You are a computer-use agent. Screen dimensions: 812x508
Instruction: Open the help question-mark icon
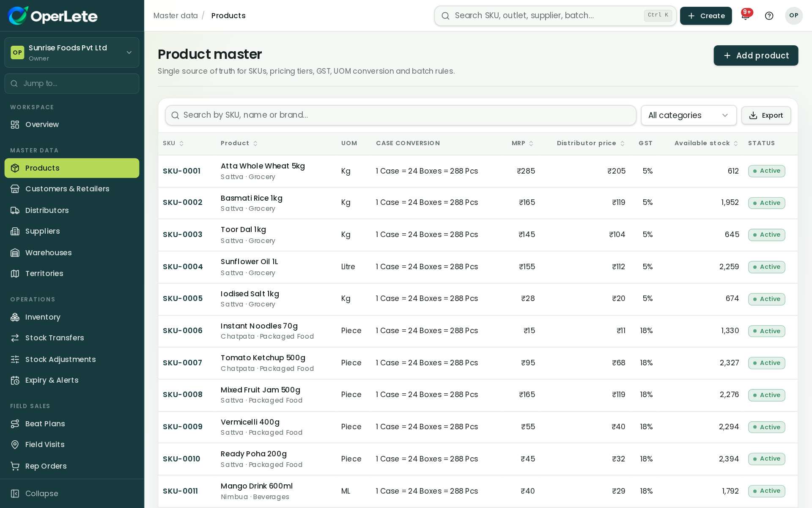pos(769,16)
